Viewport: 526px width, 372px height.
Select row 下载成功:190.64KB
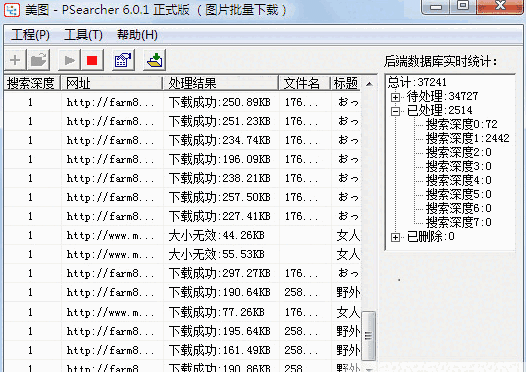(183, 293)
